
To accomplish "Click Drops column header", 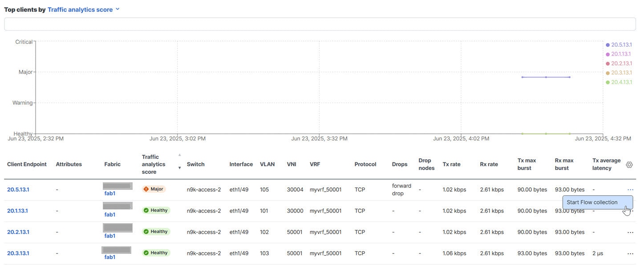I will coord(400,165).
